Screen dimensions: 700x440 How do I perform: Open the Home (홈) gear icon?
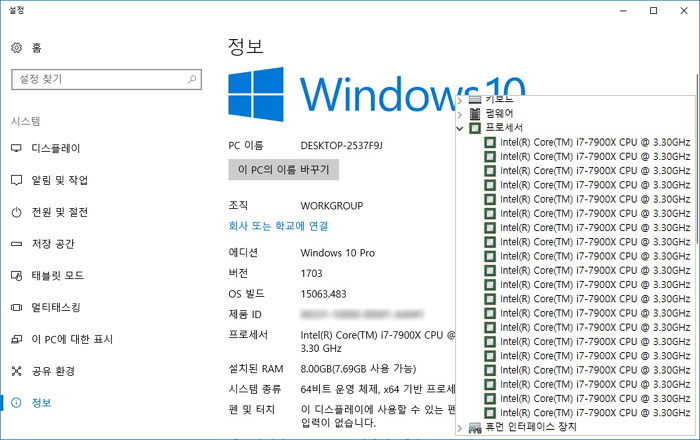click(17, 47)
